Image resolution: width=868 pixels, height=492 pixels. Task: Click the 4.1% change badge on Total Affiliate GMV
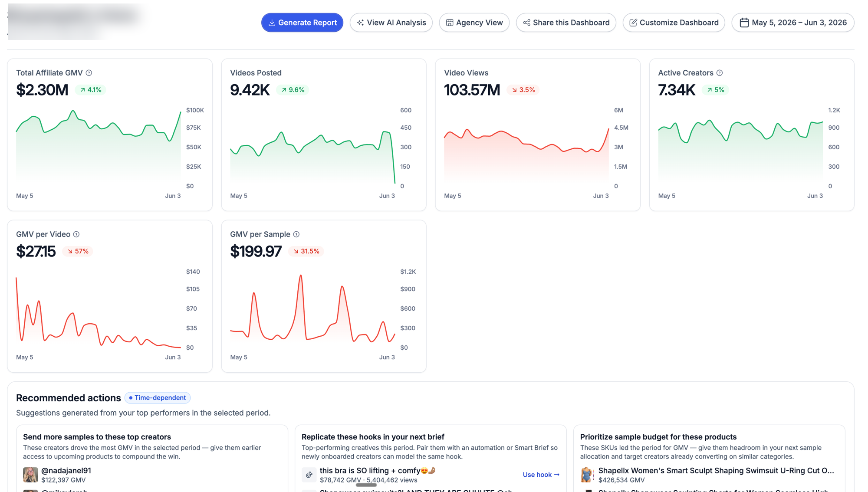(x=90, y=90)
